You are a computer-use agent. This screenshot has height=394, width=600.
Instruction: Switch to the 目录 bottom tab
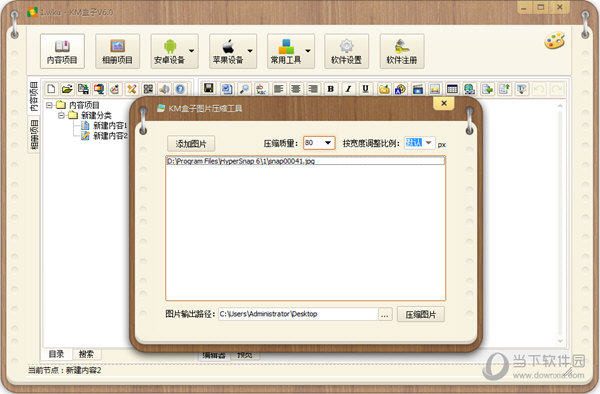57,354
